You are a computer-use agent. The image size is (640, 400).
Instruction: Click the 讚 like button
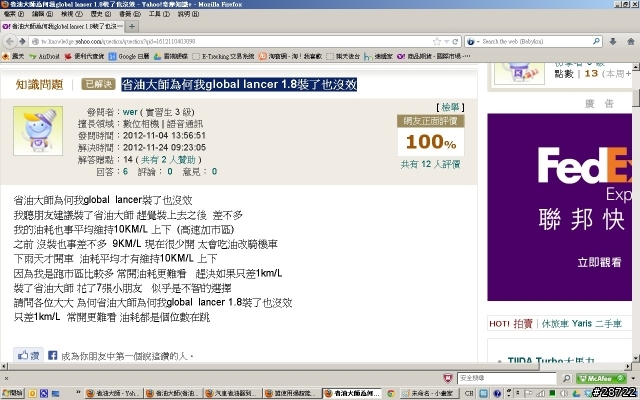pyautogui.click(x=28, y=355)
